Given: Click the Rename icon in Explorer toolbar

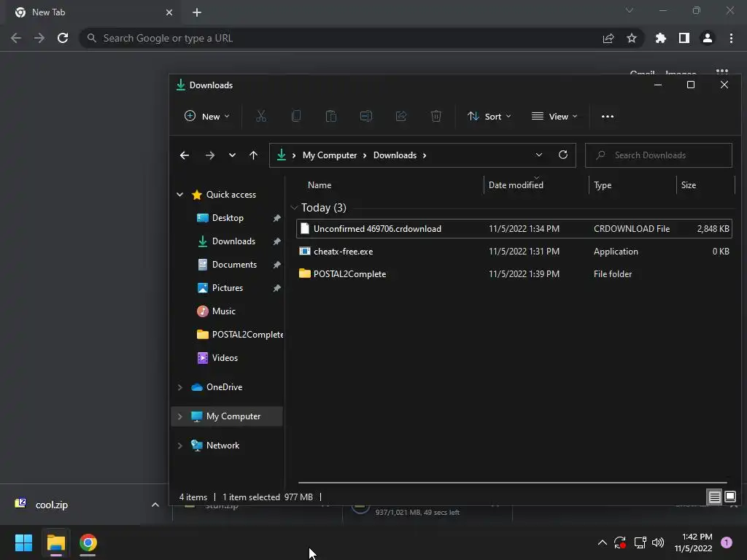Looking at the screenshot, I should (x=366, y=116).
